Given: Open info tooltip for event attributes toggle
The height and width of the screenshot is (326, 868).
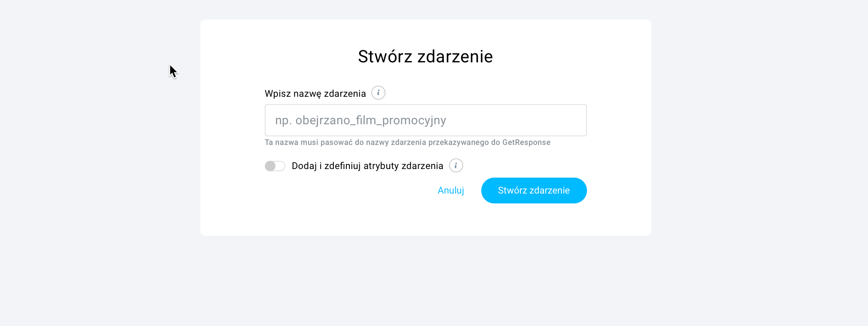Looking at the screenshot, I should (x=456, y=165).
